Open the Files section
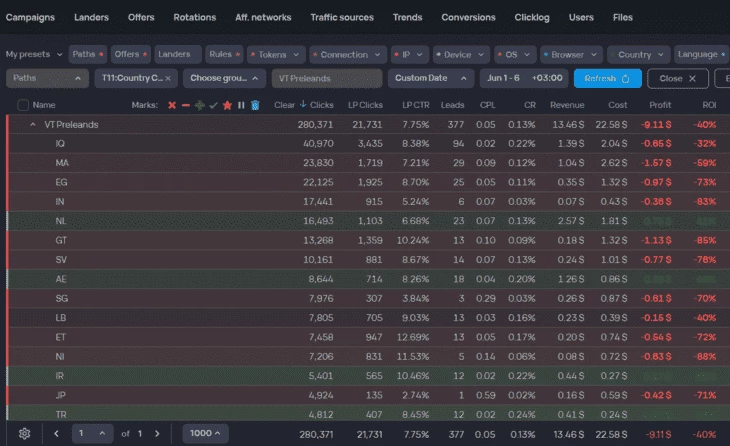The image size is (730, 446). tap(622, 17)
